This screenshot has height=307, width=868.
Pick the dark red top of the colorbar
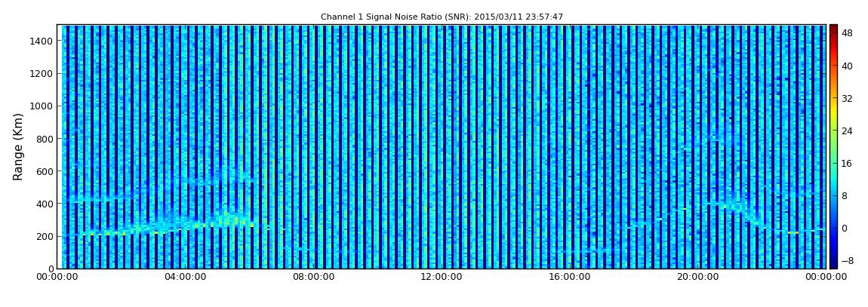pos(834,29)
